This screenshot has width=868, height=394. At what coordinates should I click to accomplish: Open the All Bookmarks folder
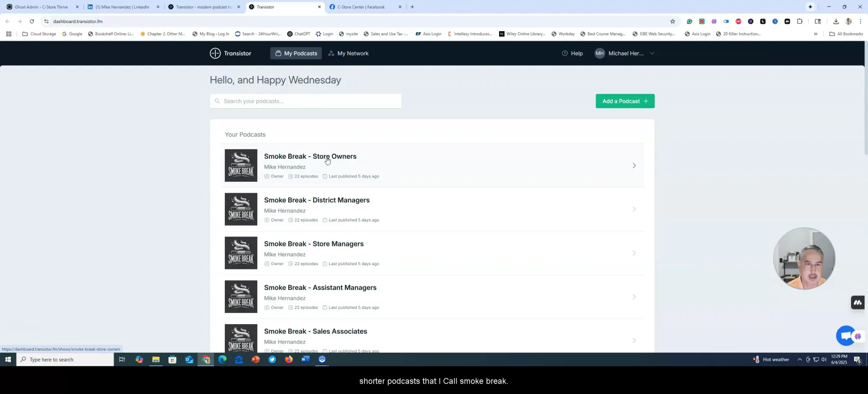pyautogui.click(x=846, y=34)
